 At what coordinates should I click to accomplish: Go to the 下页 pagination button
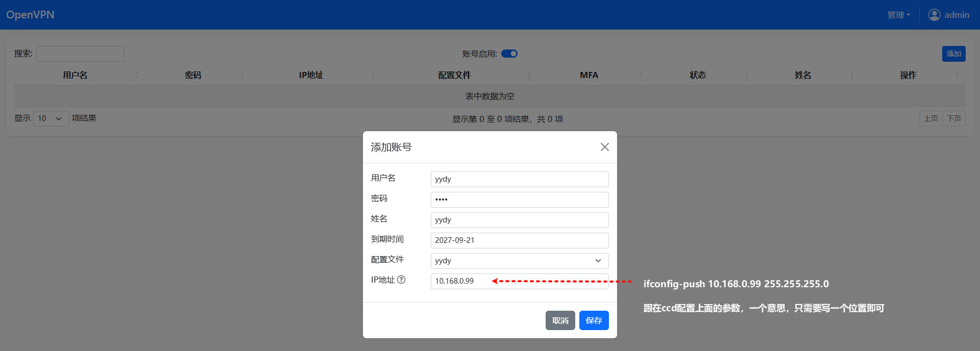click(x=953, y=118)
